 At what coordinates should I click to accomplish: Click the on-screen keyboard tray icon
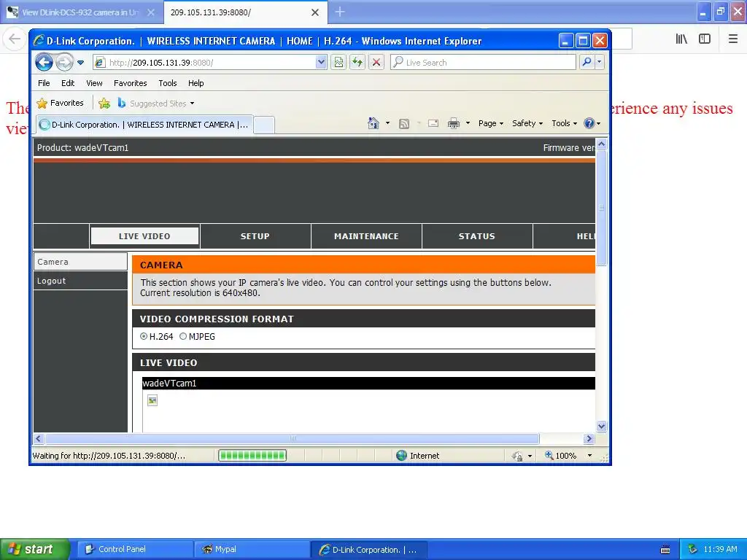tap(665, 550)
